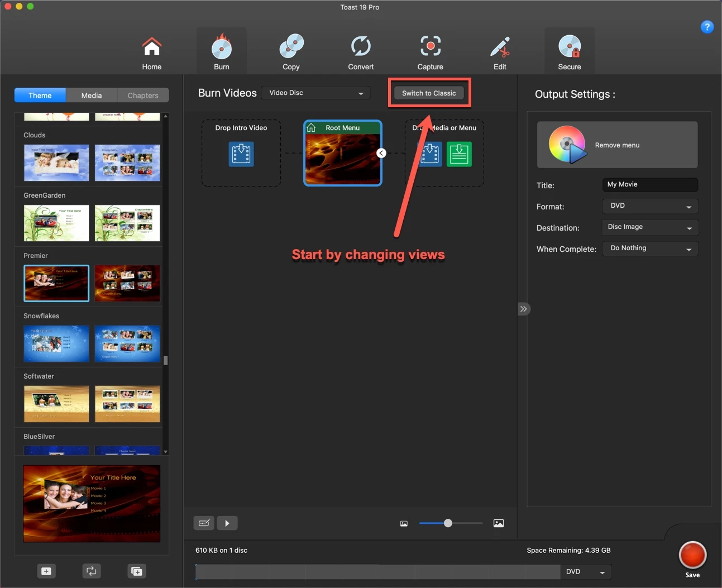Select the Softwater chapter menu thumbnail

127,404
